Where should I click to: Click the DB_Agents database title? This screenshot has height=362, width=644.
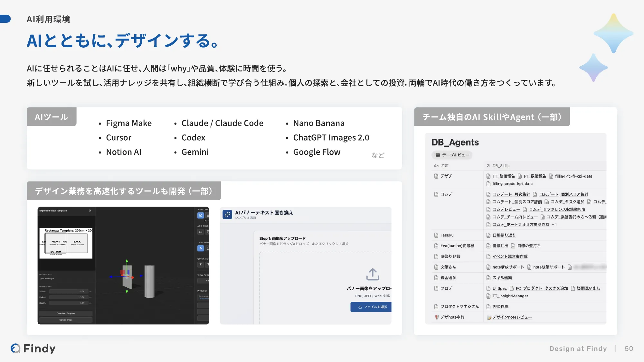(455, 143)
